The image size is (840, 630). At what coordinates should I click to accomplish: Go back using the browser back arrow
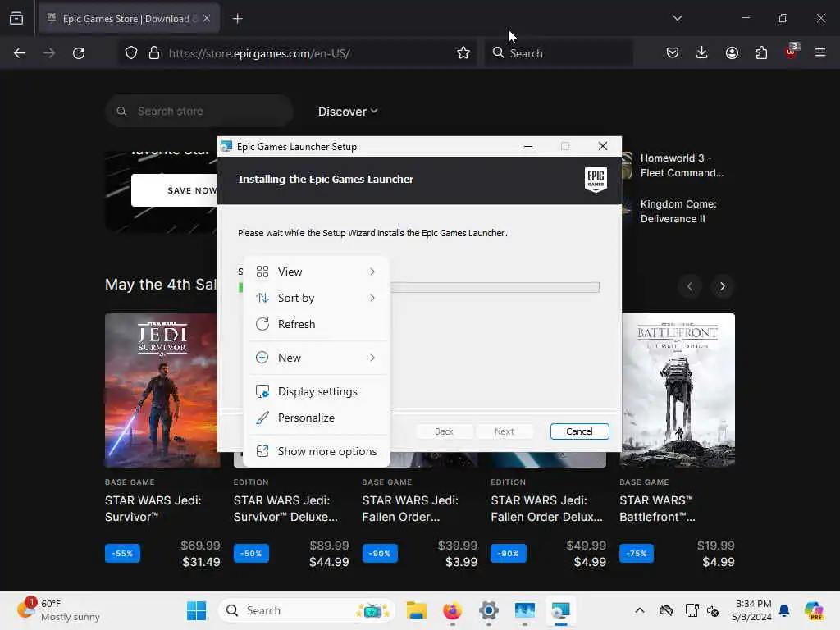(20, 53)
